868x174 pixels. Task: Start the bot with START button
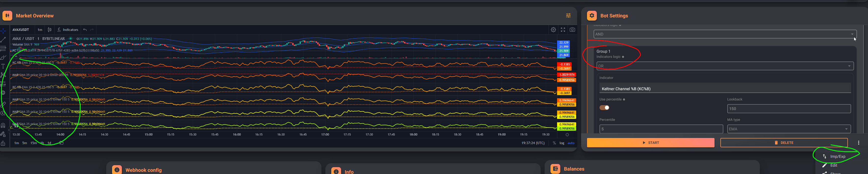pyautogui.click(x=650, y=143)
